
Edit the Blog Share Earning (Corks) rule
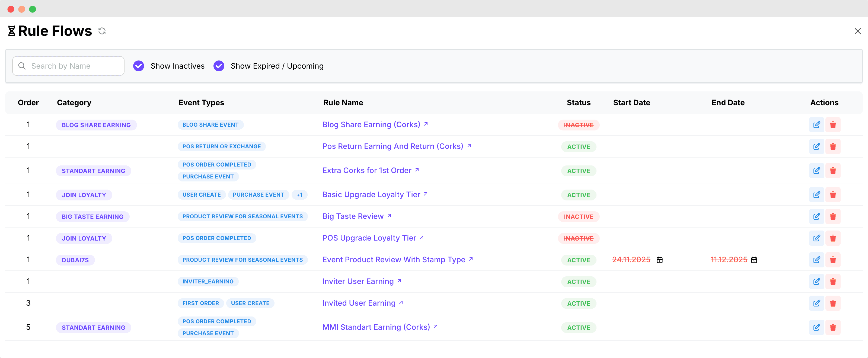(816, 125)
